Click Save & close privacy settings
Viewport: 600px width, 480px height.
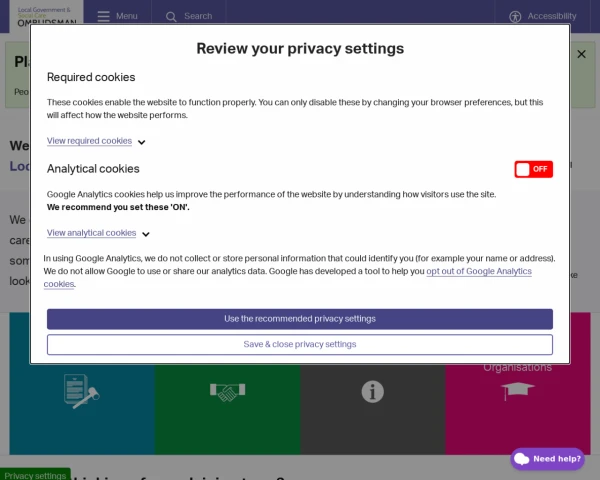tap(300, 344)
